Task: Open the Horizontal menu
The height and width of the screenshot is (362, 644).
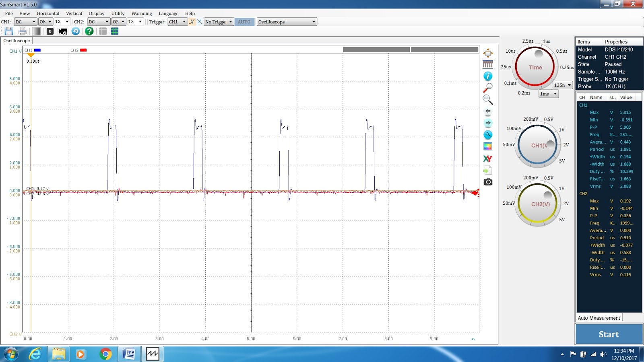Action: pos(48,13)
